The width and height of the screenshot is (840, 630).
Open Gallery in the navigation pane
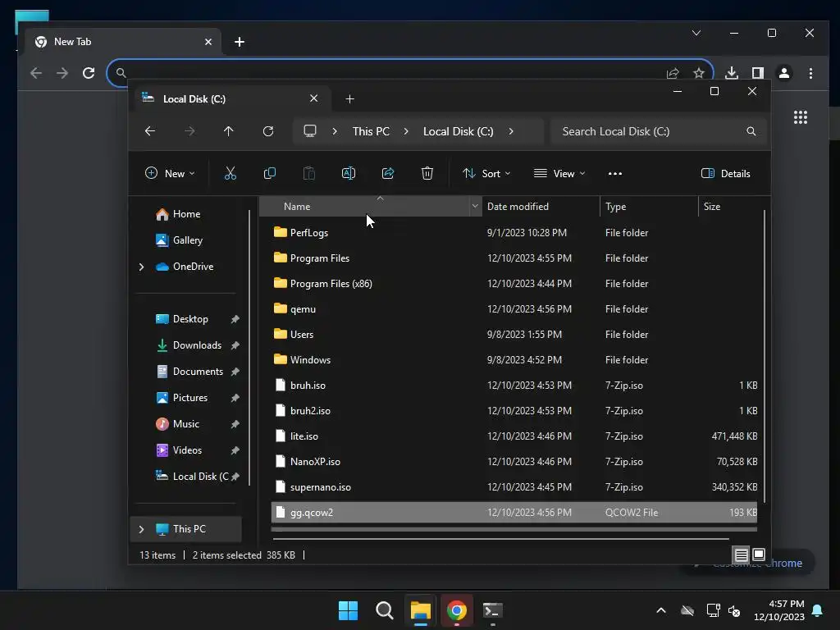188,240
